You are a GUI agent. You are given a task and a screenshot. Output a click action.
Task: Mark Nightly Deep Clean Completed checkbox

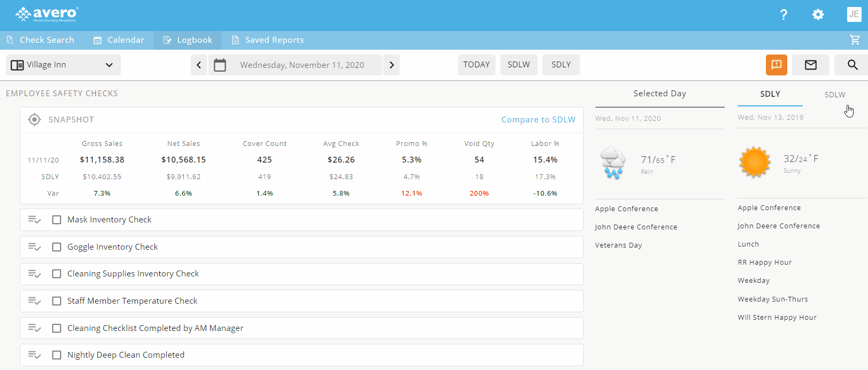pos(57,355)
